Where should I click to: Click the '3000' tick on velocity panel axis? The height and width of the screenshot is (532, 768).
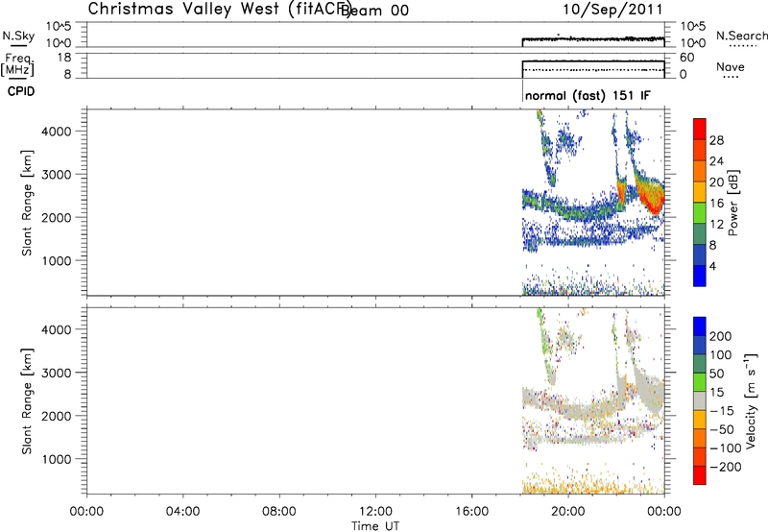[x=57, y=373]
